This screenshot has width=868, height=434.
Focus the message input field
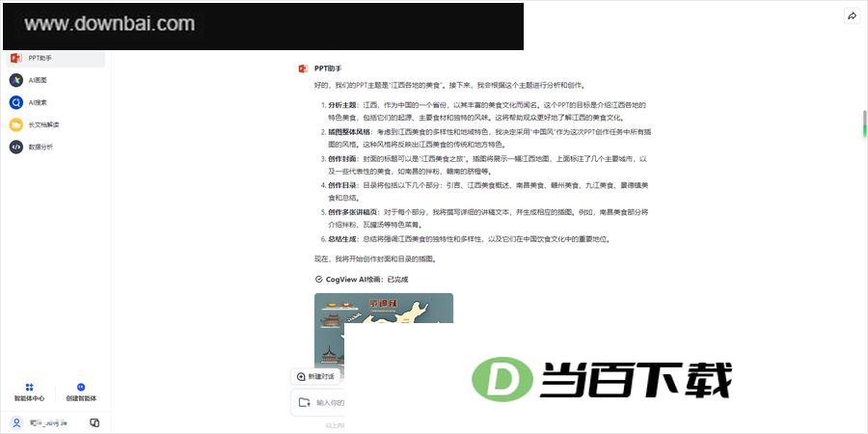coord(330,402)
